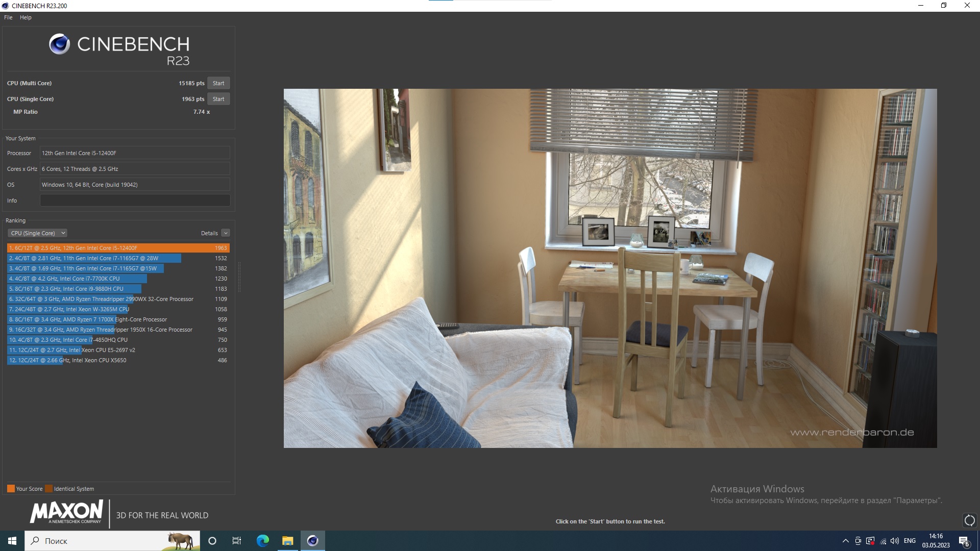Open the Help menu
The image size is (980, 551).
(x=26, y=17)
